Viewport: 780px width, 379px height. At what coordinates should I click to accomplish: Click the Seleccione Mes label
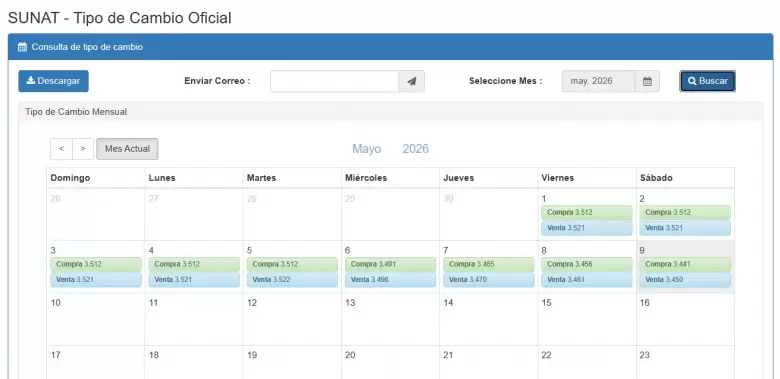505,81
